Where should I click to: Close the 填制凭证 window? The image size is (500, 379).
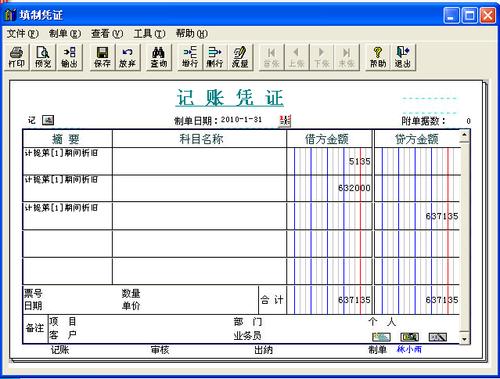tap(488, 15)
